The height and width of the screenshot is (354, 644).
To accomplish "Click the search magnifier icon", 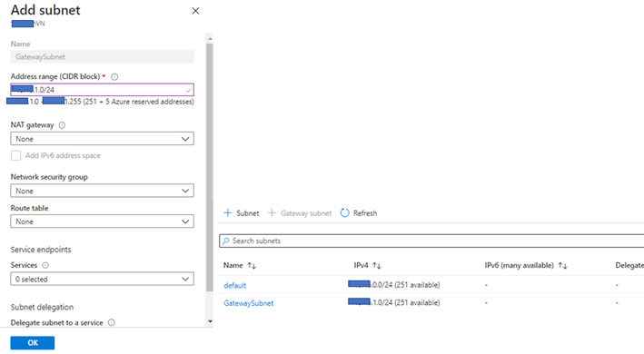I will (226, 241).
